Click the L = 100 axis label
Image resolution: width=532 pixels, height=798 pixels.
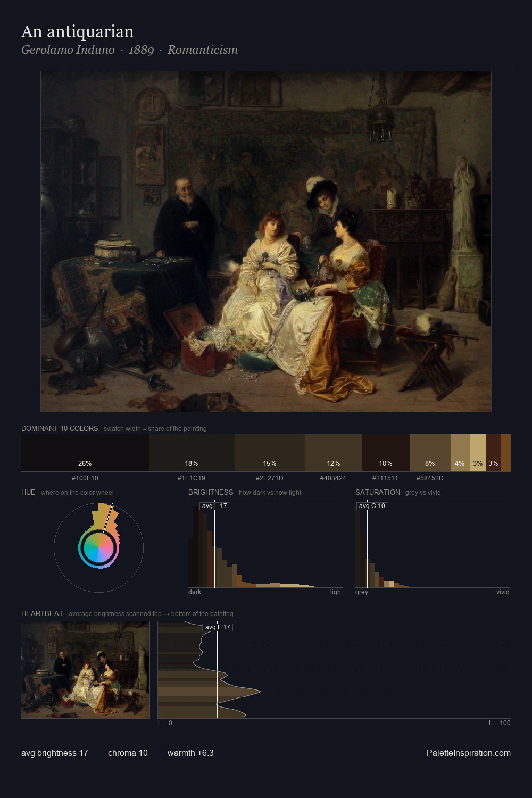click(500, 723)
